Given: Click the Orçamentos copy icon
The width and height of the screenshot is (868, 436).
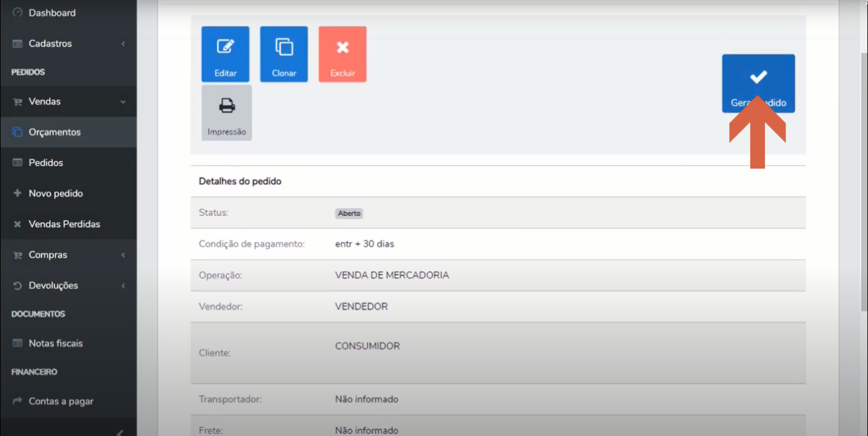Looking at the screenshot, I should (17, 132).
